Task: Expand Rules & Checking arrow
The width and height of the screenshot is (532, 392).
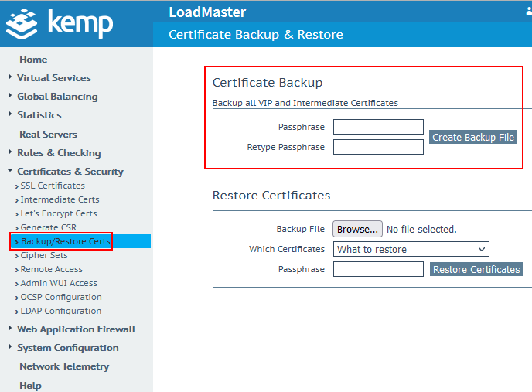Action: (10, 152)
